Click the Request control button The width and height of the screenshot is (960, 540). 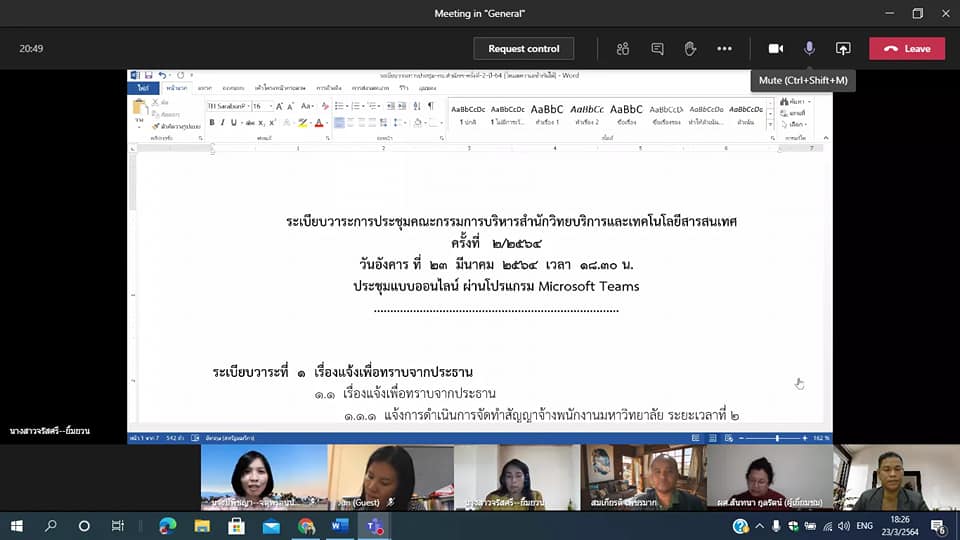[523, 48]
